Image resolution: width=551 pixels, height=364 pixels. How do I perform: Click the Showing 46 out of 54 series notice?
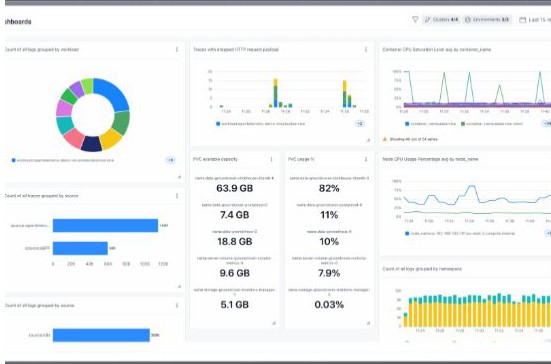coord(413,139)
